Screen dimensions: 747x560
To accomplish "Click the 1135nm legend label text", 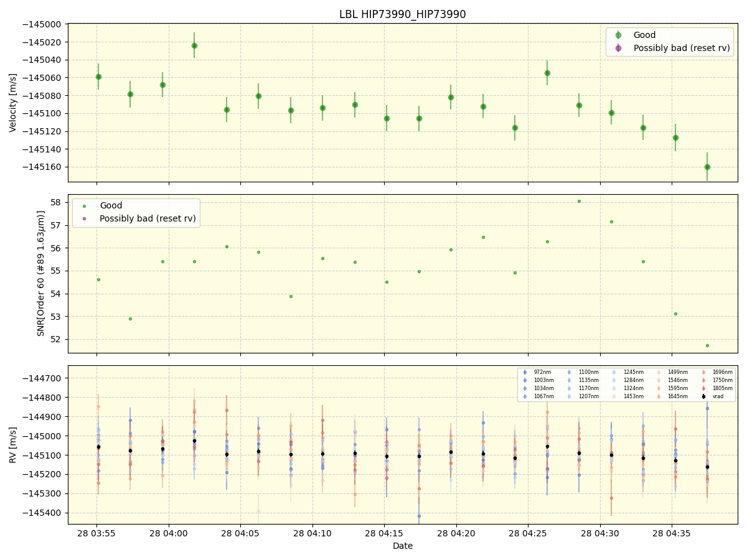I will coord(588,380).
